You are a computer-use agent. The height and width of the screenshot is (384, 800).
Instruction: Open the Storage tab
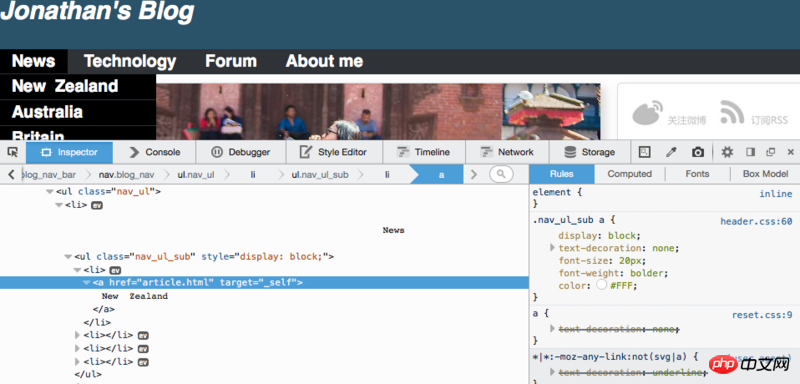coord(590,152)
